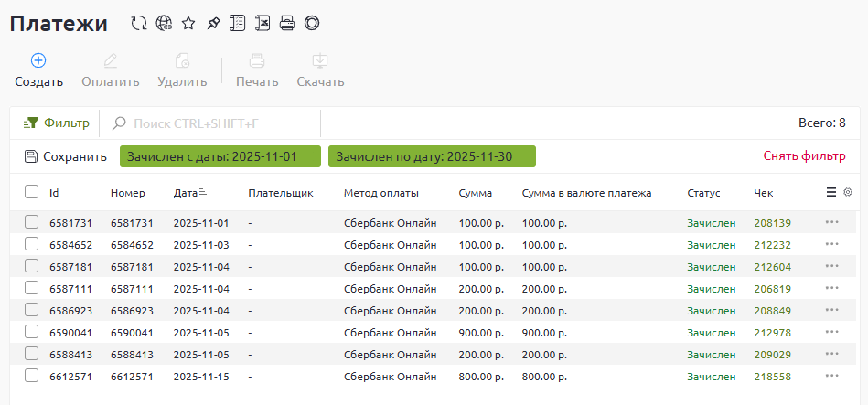Click the Сумма column header
The width and height of the screenshot is (868, 405).
point(475,193)
